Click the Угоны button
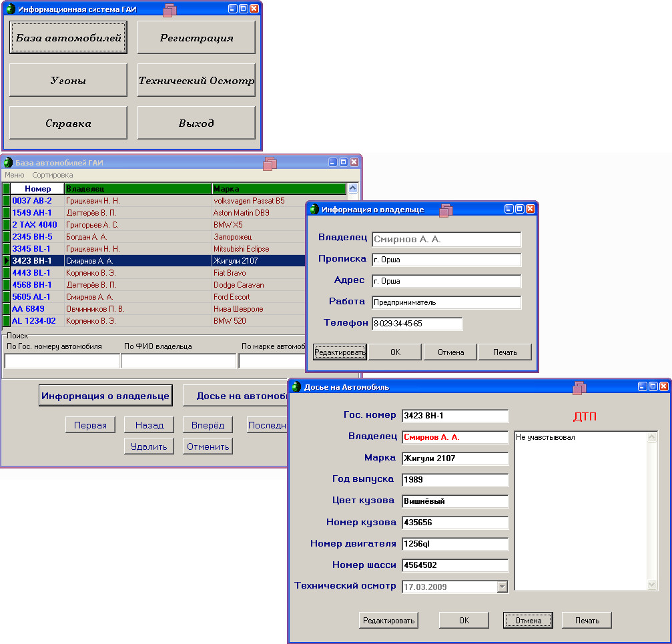 (x=68, y=80)
